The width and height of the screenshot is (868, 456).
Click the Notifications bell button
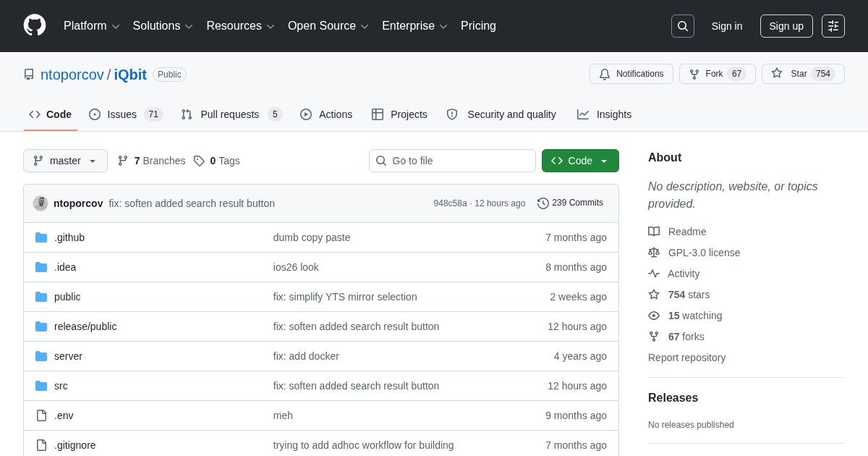pos(631,74)
